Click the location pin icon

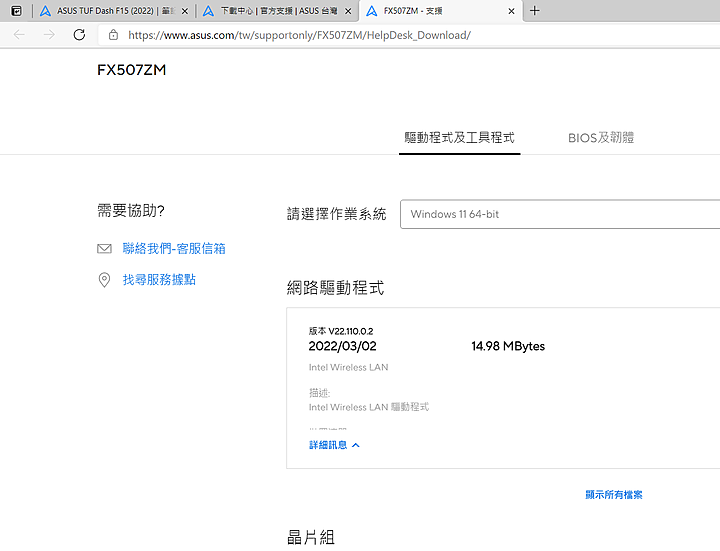pyautogui.click(x=104, y=280)
